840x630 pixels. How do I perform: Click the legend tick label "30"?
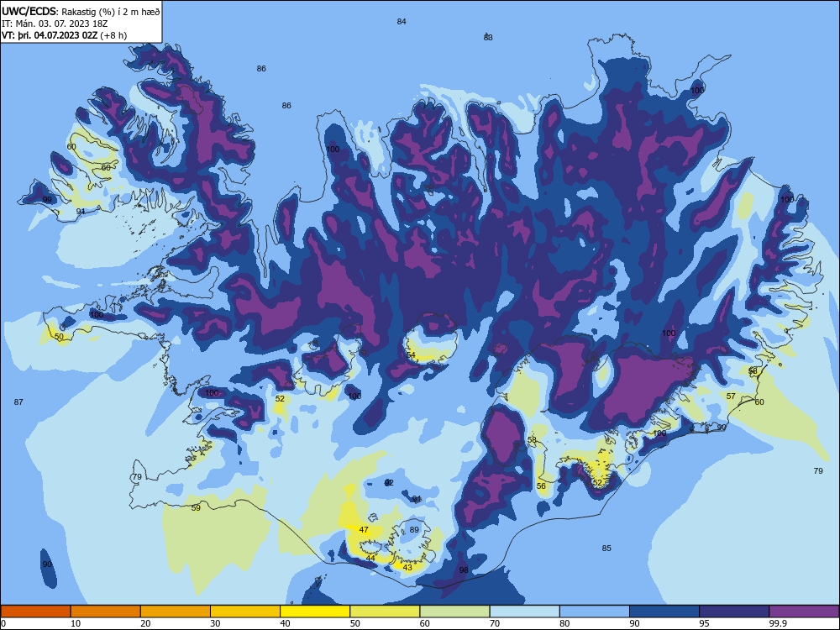click(x=215, y=623)
